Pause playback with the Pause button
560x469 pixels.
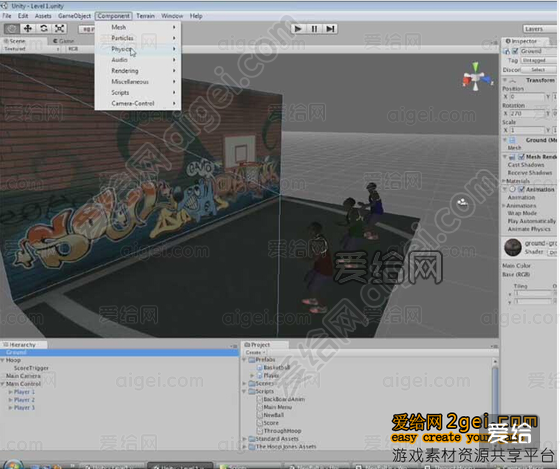tap(314, 29)
